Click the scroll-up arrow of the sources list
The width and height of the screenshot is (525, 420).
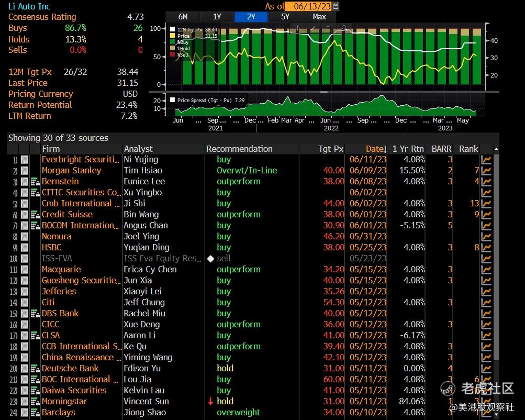tap(496, 149)
